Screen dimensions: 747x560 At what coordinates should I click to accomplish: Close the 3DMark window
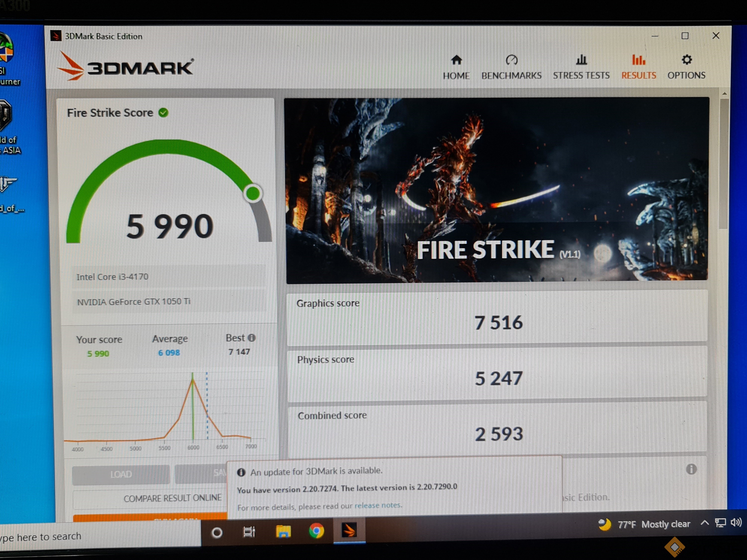click(715, 35)
